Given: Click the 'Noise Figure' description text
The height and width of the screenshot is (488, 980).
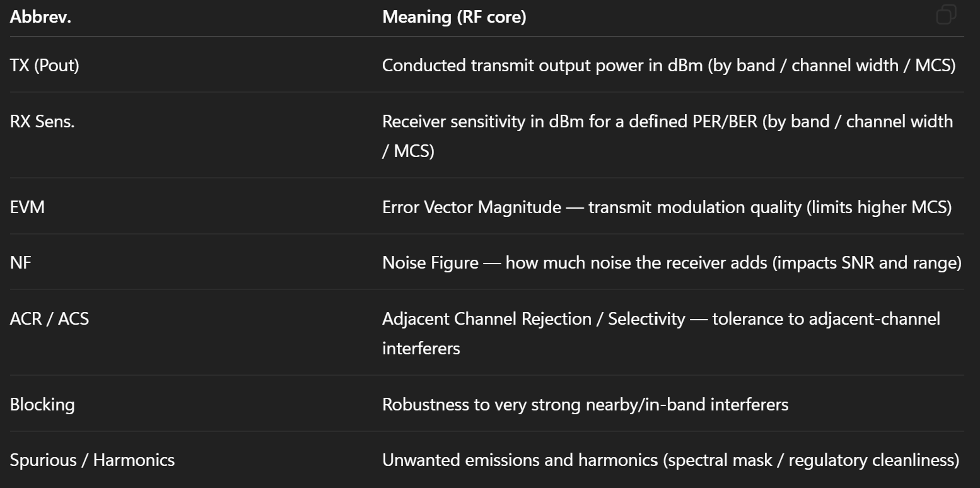Looking at the screenshot, I should [x=430, y=262].
